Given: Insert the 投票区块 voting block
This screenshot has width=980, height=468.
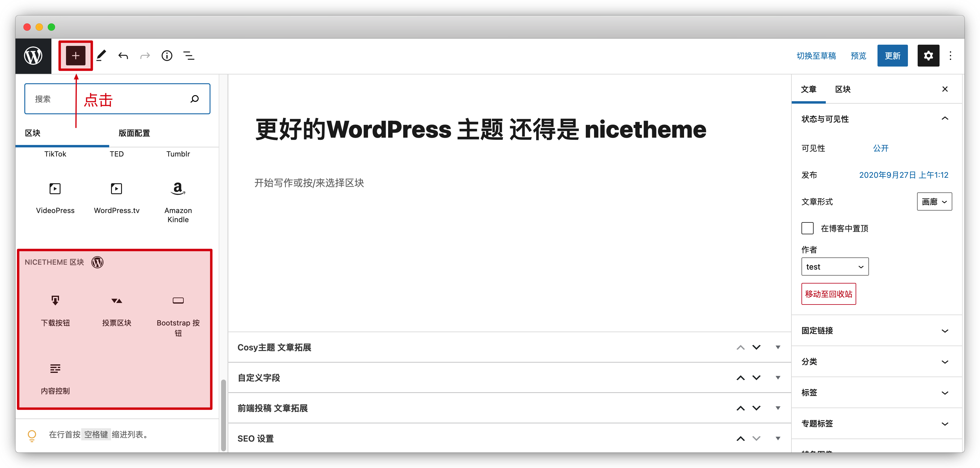Looking at the screenshot, I should click(116, 311).
